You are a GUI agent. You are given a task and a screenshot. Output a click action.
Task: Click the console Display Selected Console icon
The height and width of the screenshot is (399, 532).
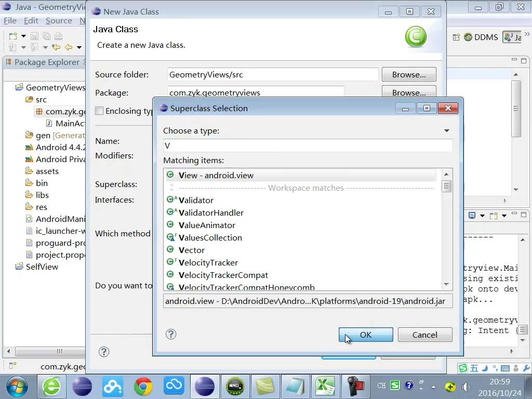point(472,215)
